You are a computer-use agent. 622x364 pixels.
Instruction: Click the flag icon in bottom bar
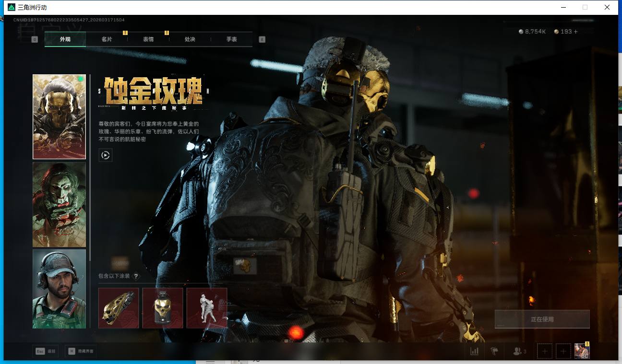click(x=494, y=352)
